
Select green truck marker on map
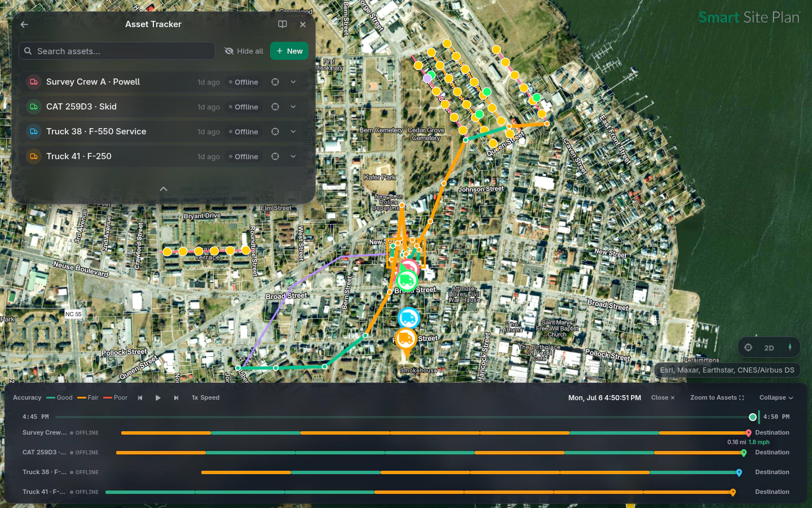coord(407,280)
